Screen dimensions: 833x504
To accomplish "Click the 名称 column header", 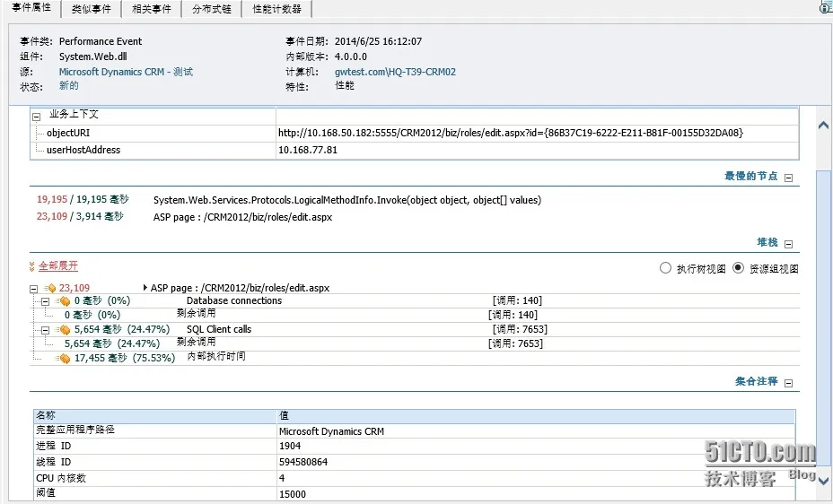I will click(x=154, y=415).
